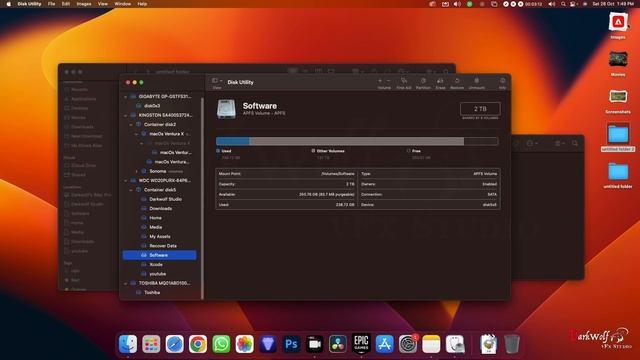Open the Apple menu
This screenshot has height=360, width=640.
point(8,4)
